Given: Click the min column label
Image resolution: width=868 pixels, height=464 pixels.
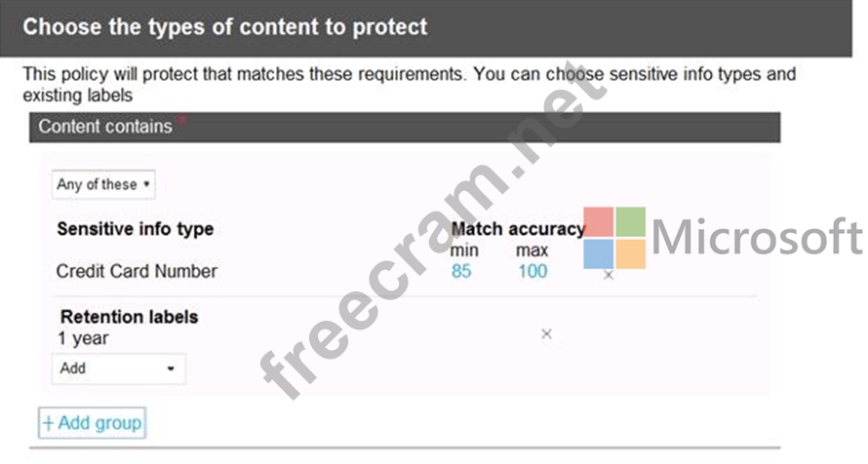Looking at the screenshot, I should click(464, 251).
